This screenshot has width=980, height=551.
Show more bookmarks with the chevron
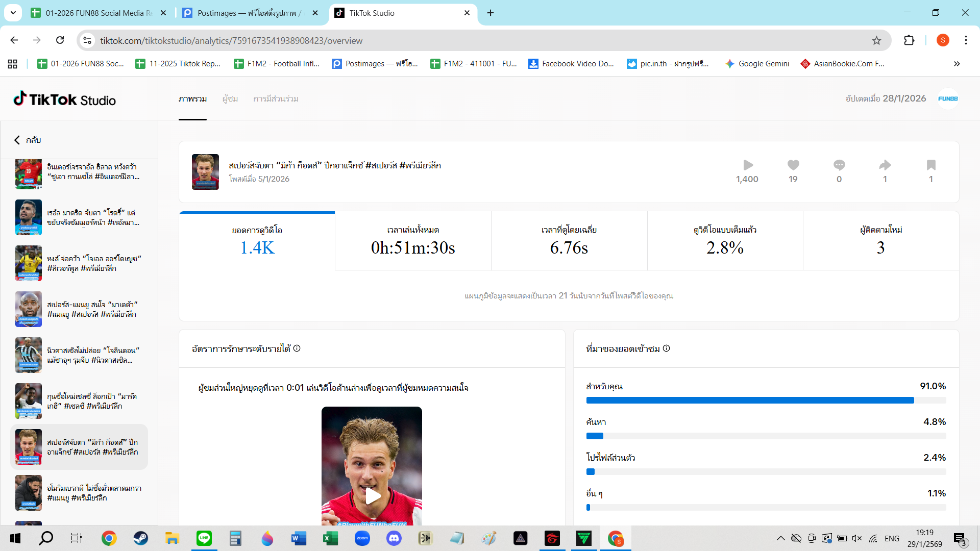(x=957, y=64)
